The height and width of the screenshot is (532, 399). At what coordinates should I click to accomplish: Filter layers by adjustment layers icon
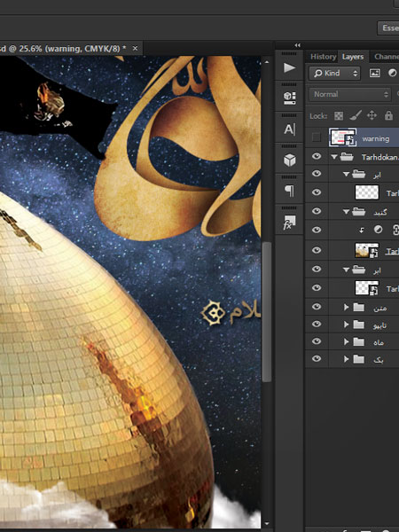(392, 73)
